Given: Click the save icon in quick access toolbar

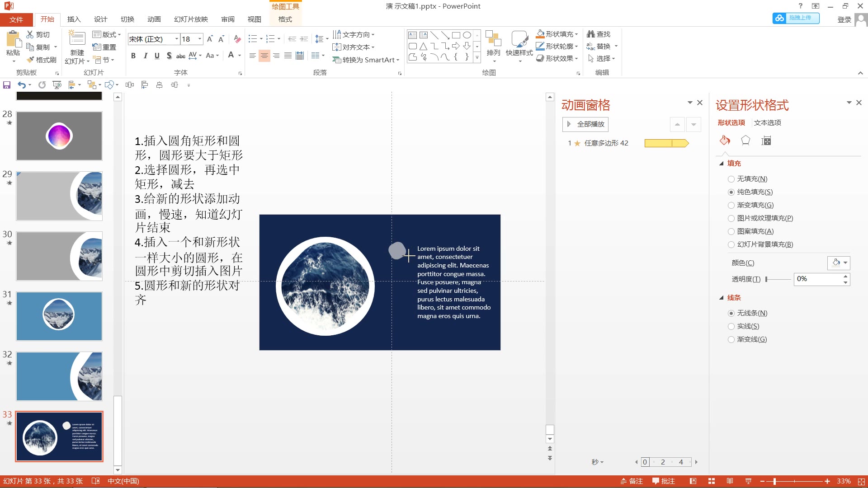Looking at the screenshot, I should click(7, 85).
